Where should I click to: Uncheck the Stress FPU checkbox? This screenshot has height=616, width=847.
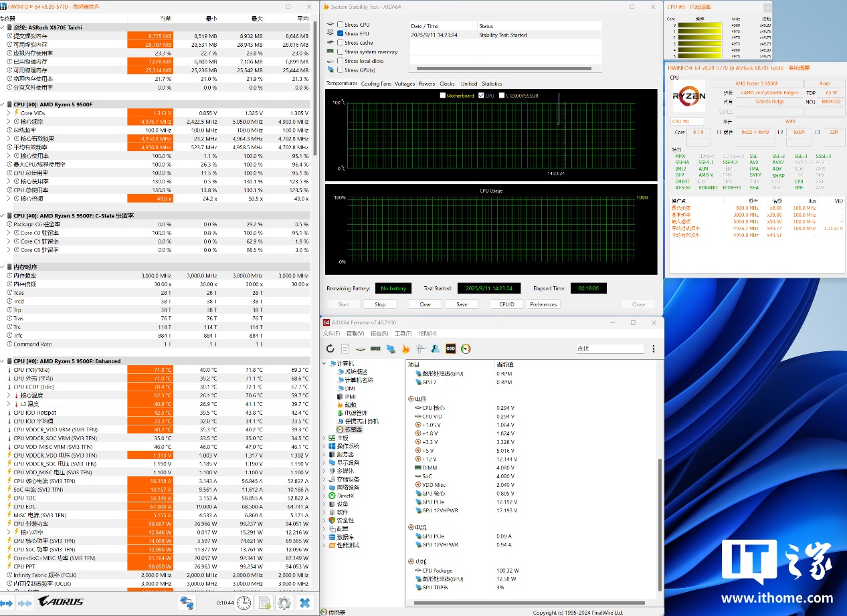point(340,33)
